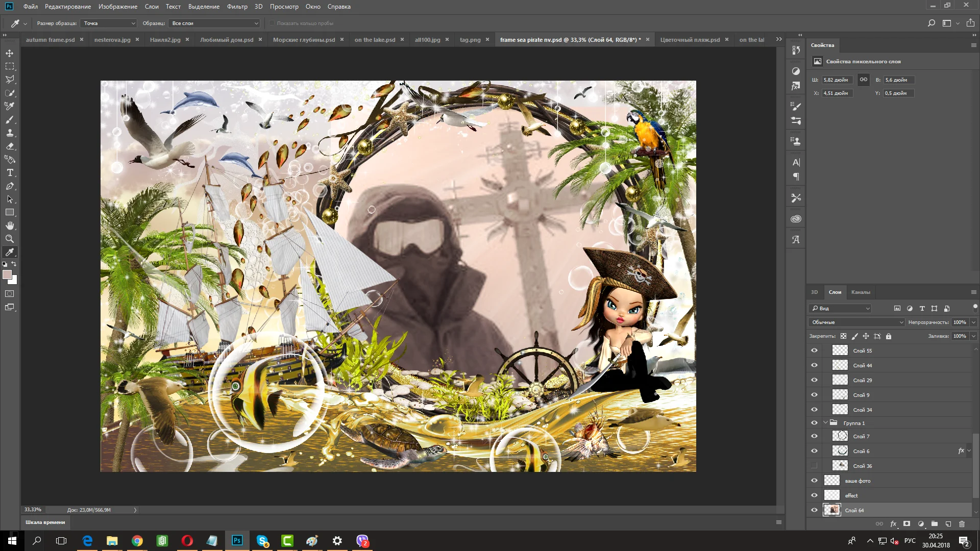
Task: Select the Clone Stamp tool
Action: (10, 133)
